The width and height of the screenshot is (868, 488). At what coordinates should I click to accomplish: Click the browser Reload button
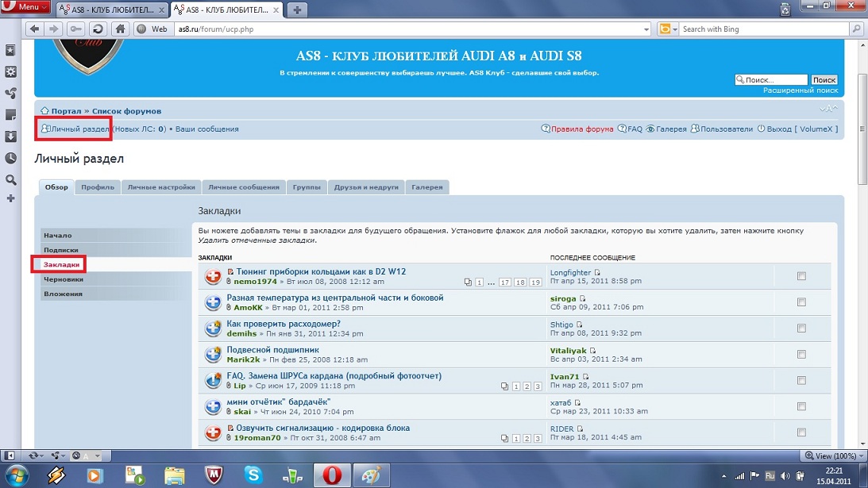98,29
